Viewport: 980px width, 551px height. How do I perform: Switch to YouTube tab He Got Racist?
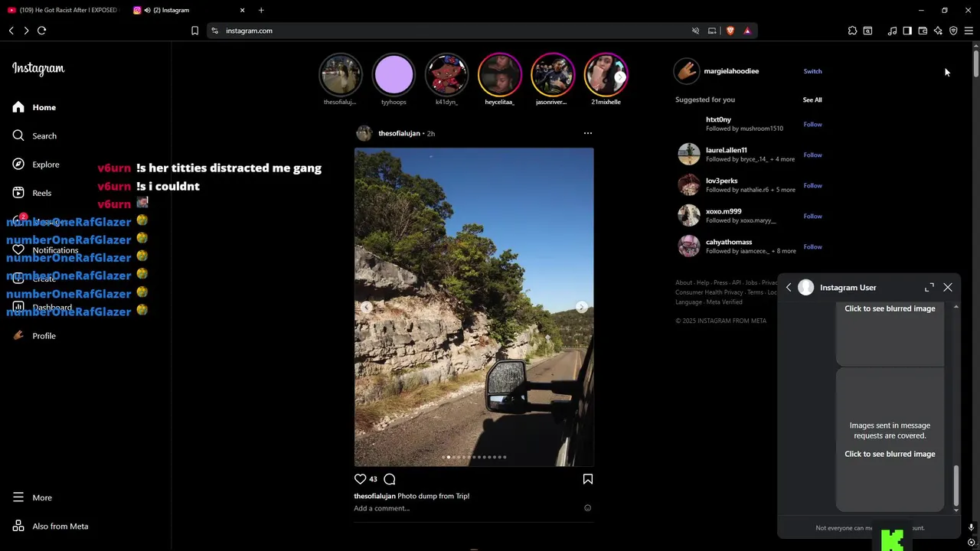point(63,10)
